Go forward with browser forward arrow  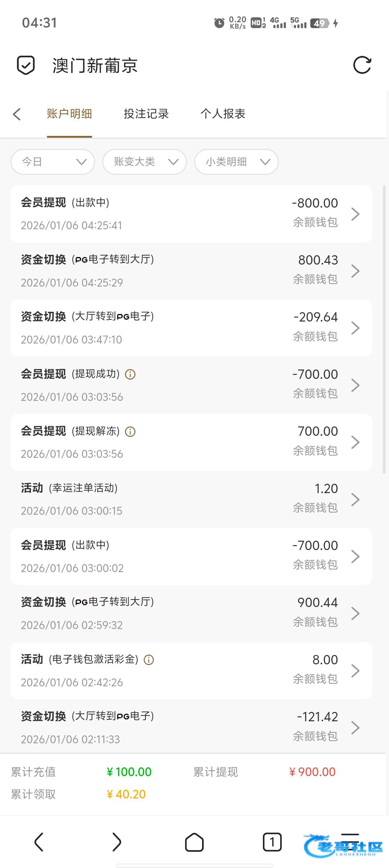point(116,842)
